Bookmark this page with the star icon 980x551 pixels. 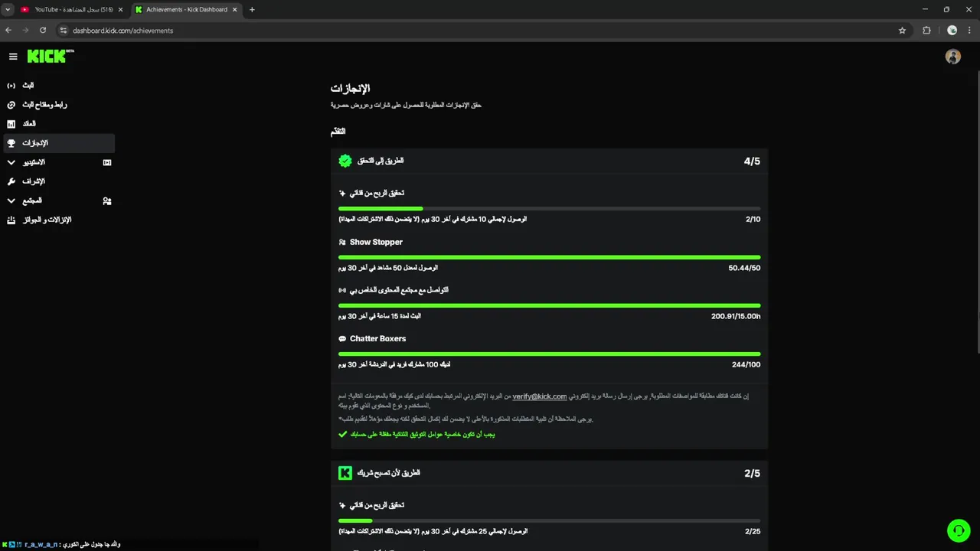(902, 31)
